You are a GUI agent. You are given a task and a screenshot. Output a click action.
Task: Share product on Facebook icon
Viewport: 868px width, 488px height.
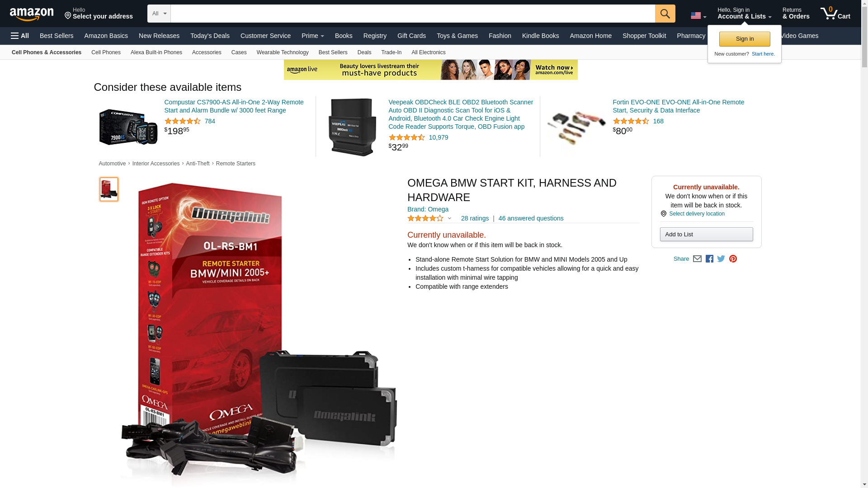point(709,259)
